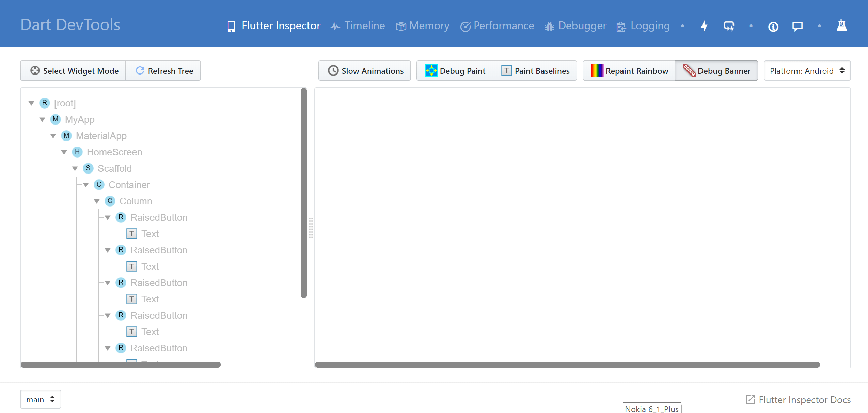Send feedback using the speech bubble icon

click(x=797, y=26)
